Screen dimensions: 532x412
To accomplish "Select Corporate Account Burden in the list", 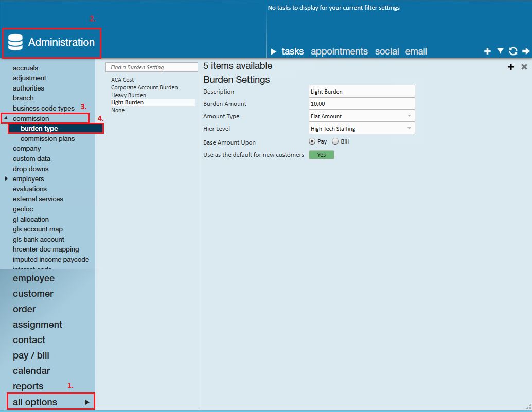I will click(x=144, y=87).
